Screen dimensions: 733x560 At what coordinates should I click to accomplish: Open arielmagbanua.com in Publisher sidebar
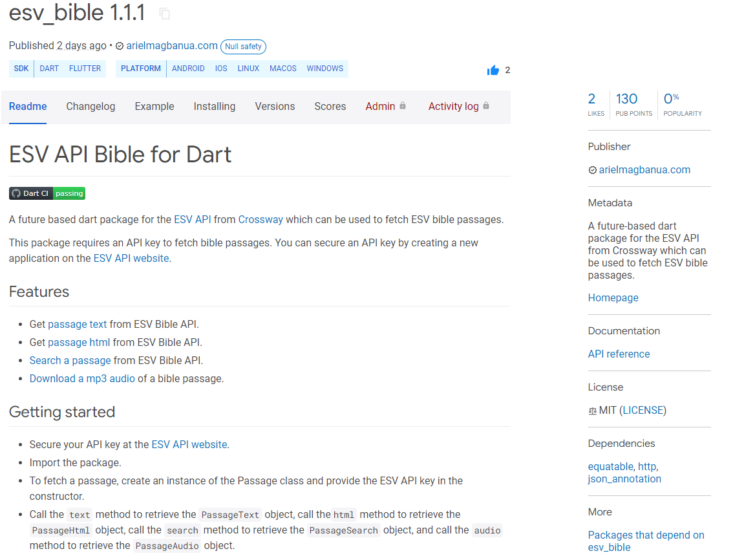[644, 170]
